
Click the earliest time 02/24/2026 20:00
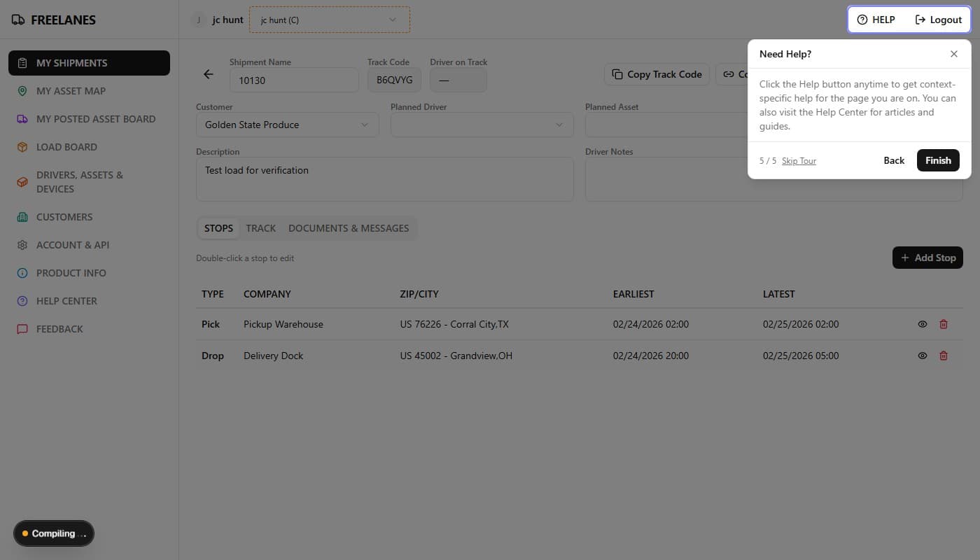[x=651, y=356]
